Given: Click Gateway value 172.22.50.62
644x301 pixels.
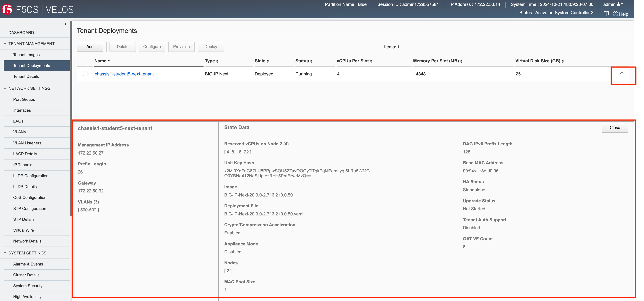Looking at the screenshot, I should tap(91, 191).
